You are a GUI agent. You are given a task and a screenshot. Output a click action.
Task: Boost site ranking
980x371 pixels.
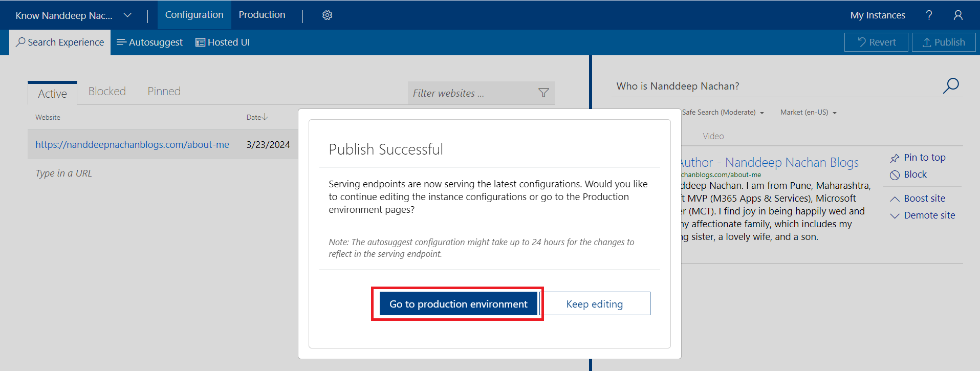pyautogui.click(x=918, y=199)
